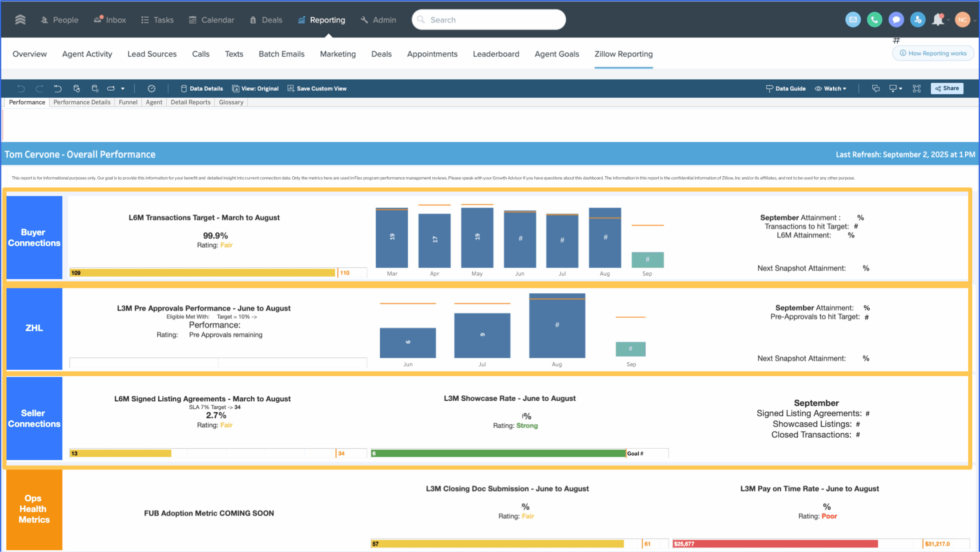This screenshot has height=552, width=980.
Task: Click the green phone call icon
Action: (x=874, y=20)
